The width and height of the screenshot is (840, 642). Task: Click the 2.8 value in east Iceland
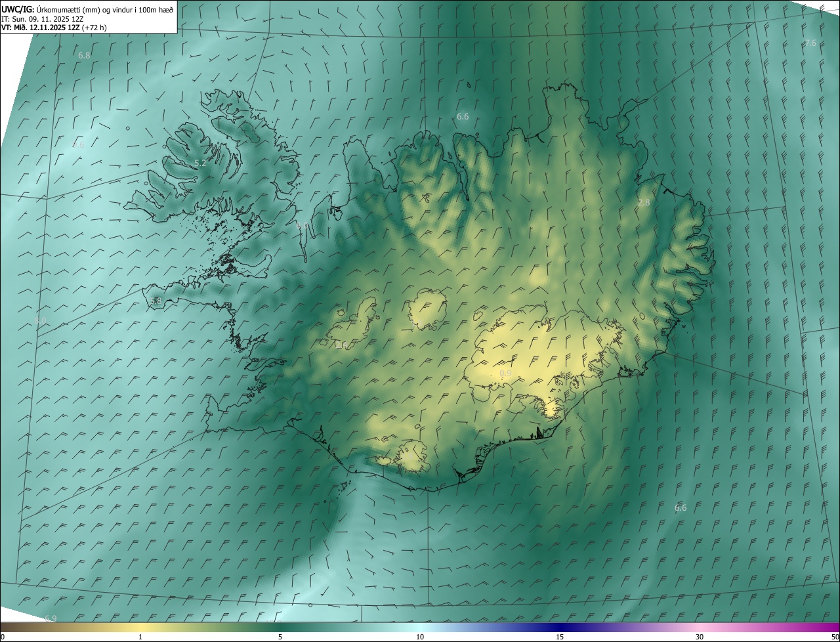tap(643, 203)
